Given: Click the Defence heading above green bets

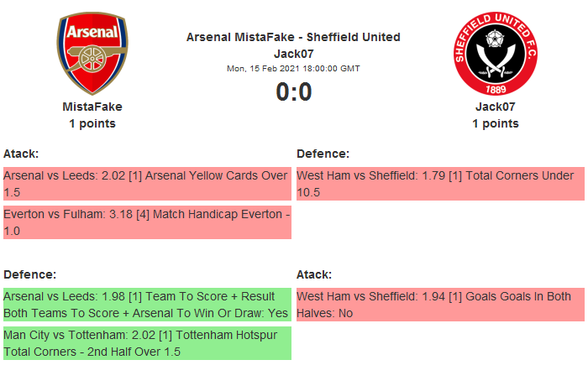Looking at the screenshot, I should [x=29, y=274].
